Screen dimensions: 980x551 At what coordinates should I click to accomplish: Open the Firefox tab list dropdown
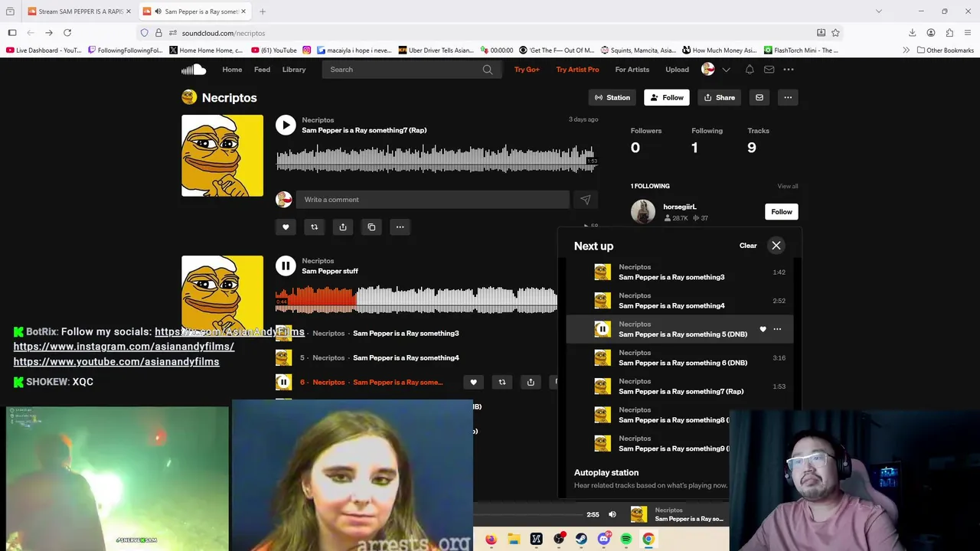coord(878,11)
